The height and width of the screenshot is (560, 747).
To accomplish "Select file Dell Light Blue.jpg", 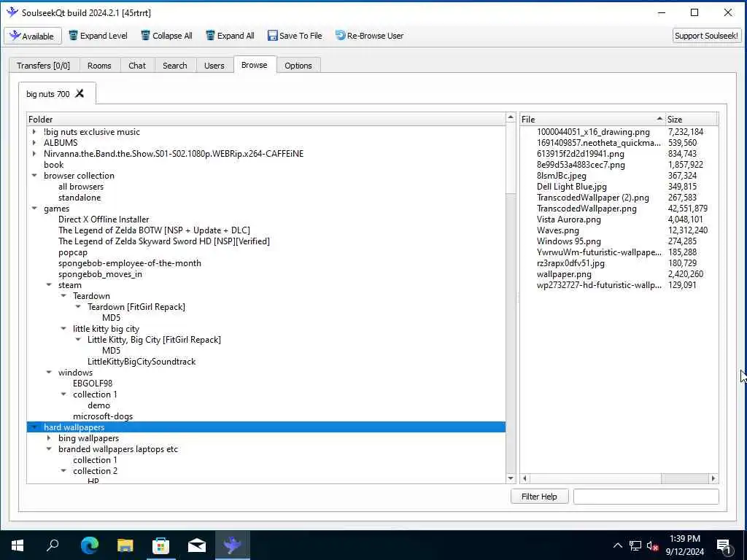I will (x=572, y=187).
